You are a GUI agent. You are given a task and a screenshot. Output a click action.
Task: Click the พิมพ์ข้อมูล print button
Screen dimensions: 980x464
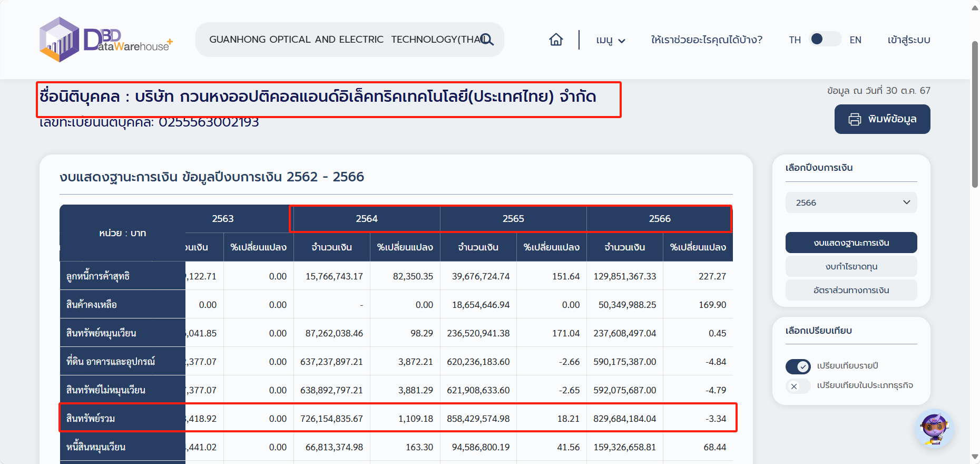882,119
